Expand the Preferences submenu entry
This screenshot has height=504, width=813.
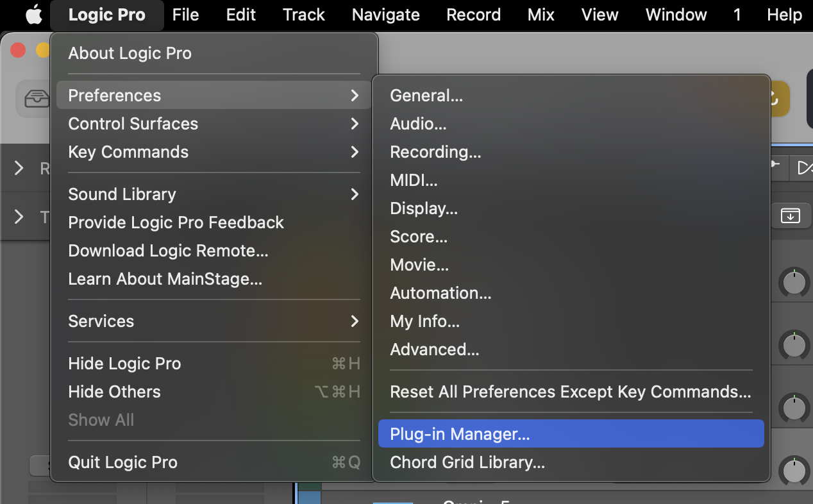click(214, 96)
